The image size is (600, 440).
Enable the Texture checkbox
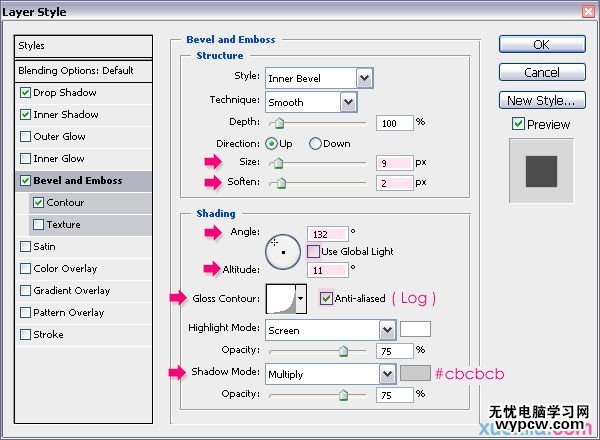(38, 225)
